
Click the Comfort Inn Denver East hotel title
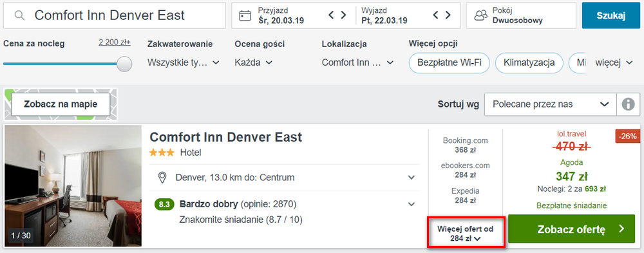pos(225,136)
